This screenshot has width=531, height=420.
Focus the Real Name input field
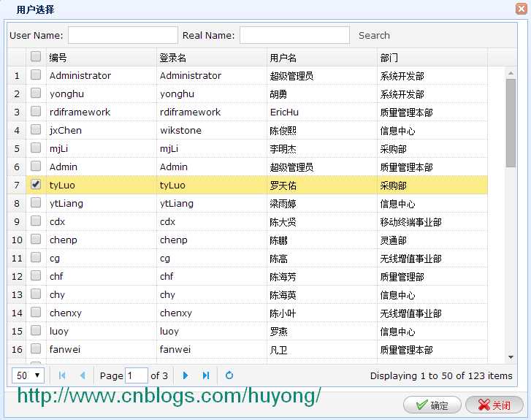click(x=294, y=35)
